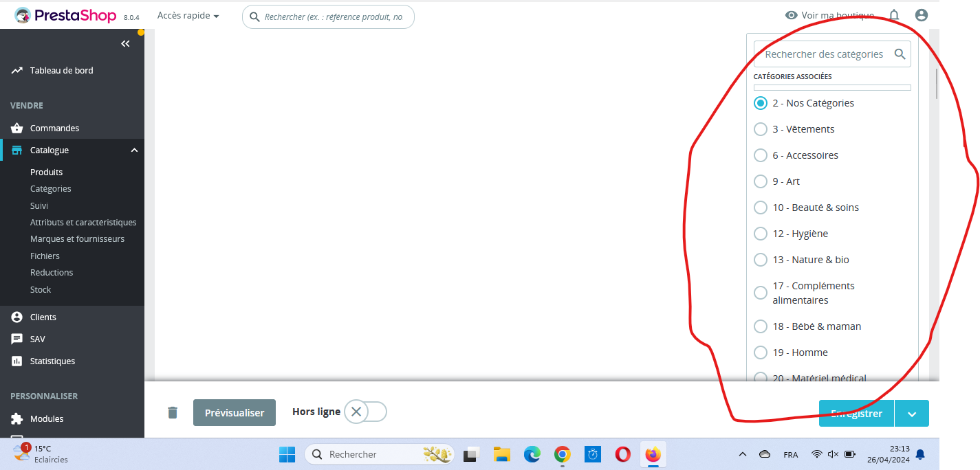Click the SAV chat icon
980x470 pixels.
coord(17,339)
